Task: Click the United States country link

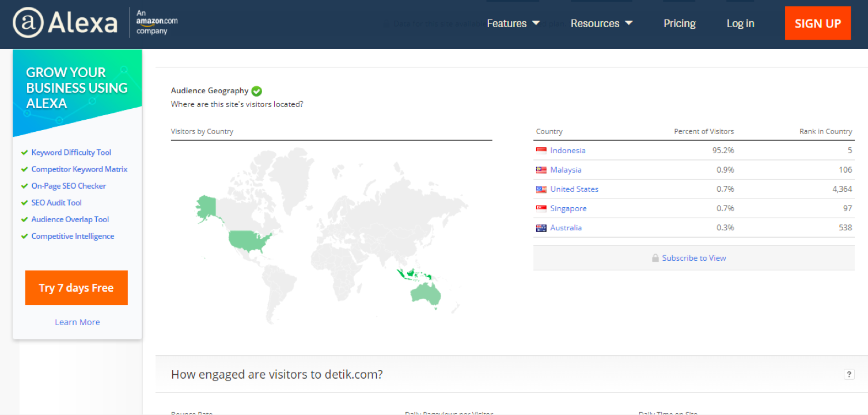Action: pos(574,189)
